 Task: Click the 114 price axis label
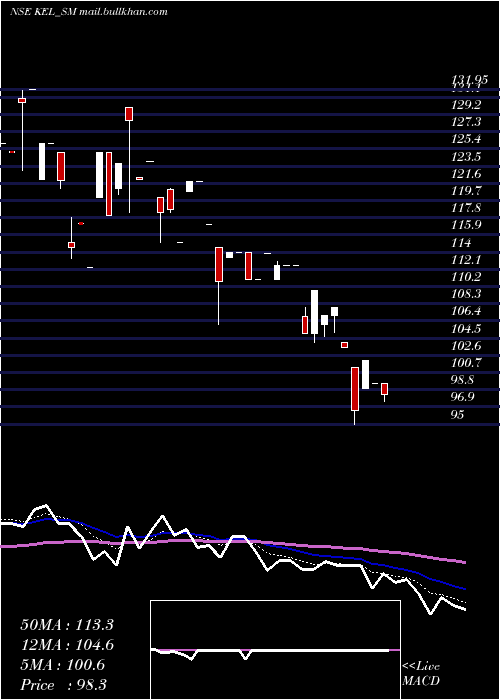(x=461, y=243)
